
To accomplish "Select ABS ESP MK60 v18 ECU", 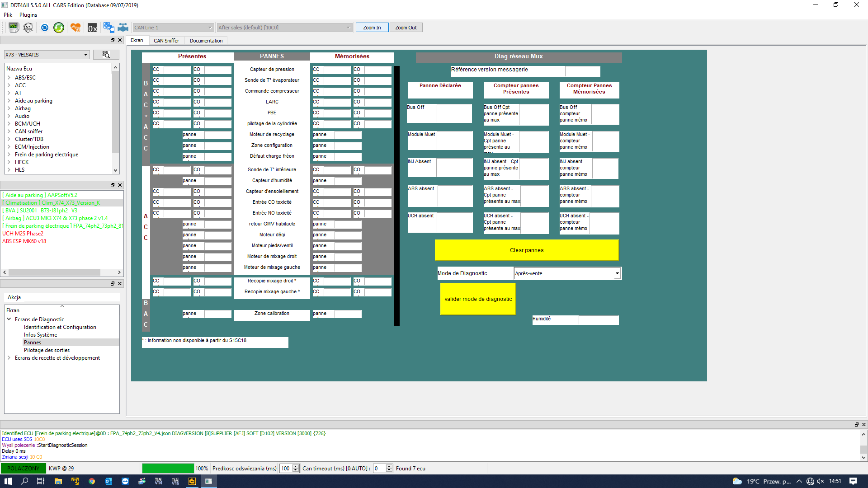I will coord(24,241).
